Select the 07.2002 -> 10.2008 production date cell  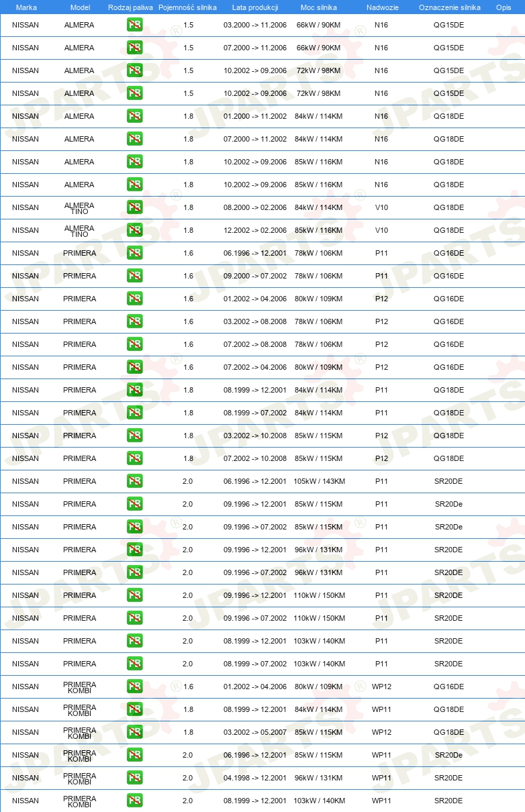tap(255, 458)
